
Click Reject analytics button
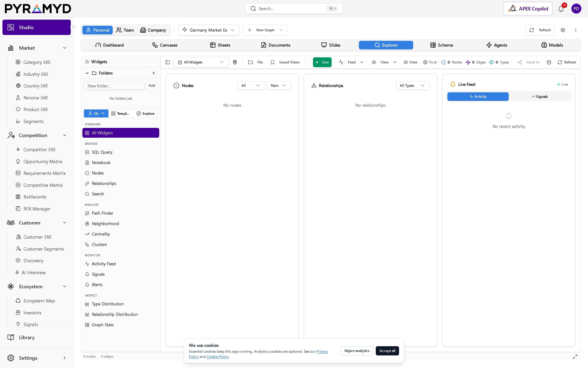(357, 351)
